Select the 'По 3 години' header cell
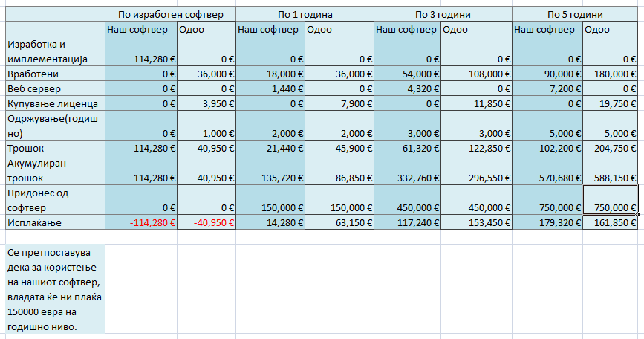The height and width of the screenshot is (339, 644). point(443,14)
